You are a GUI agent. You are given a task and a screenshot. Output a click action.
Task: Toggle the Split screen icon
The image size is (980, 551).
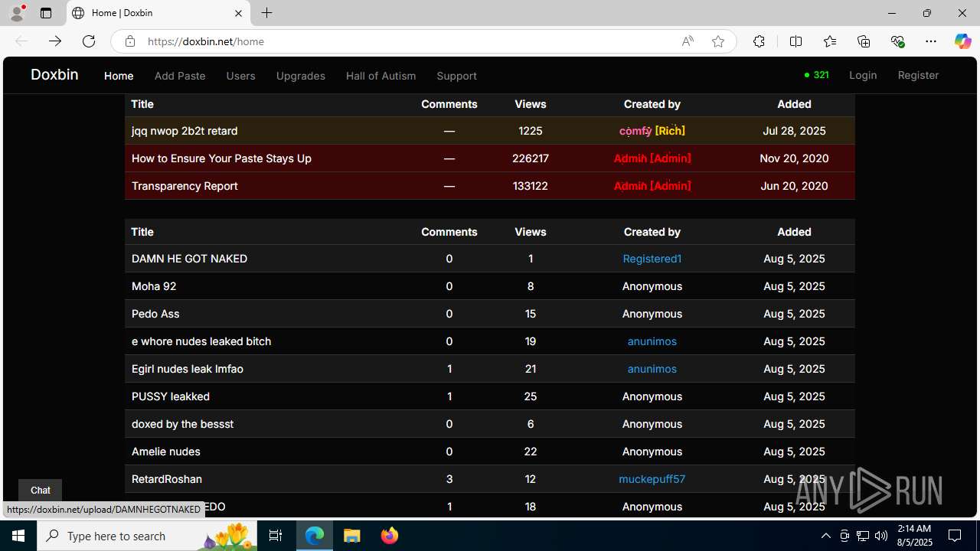[796, 41]
